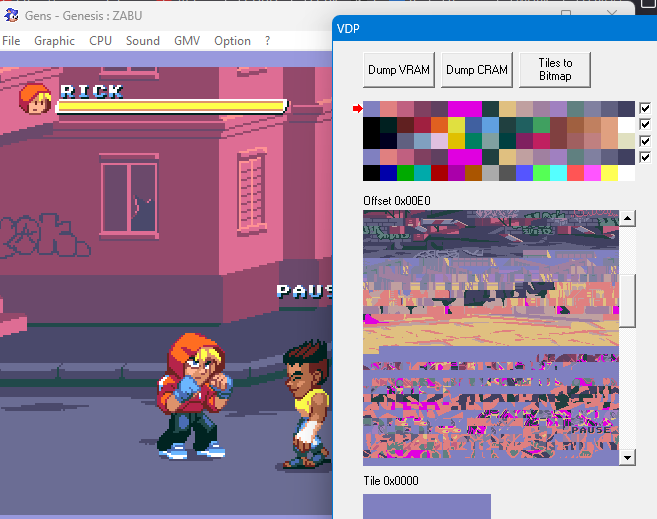Toggle the checkbox beside the third palette line

pos(645,141)
